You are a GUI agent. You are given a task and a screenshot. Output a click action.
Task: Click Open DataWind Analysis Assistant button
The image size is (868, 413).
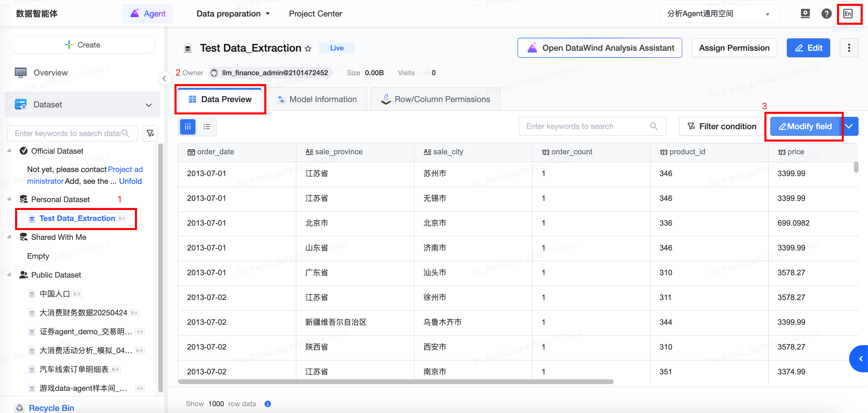click(600, 48)
